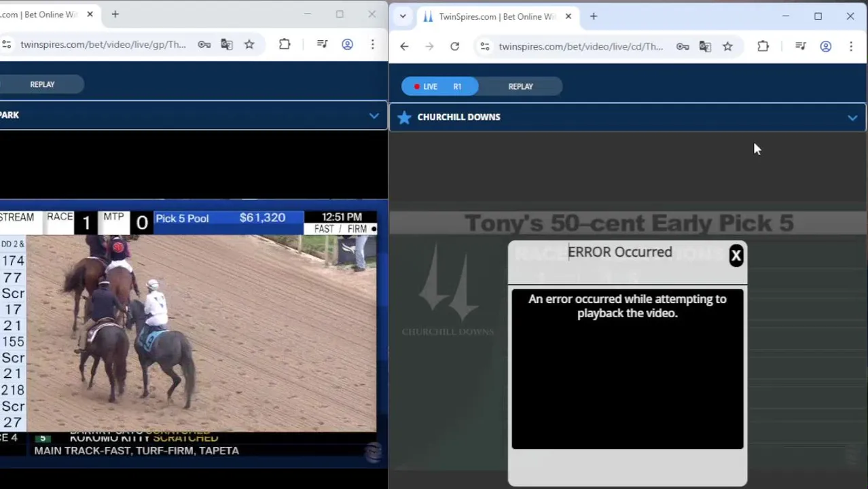Open profile avatar in left browser window
The width and height of the screenshot is (868, 489).
347,44
